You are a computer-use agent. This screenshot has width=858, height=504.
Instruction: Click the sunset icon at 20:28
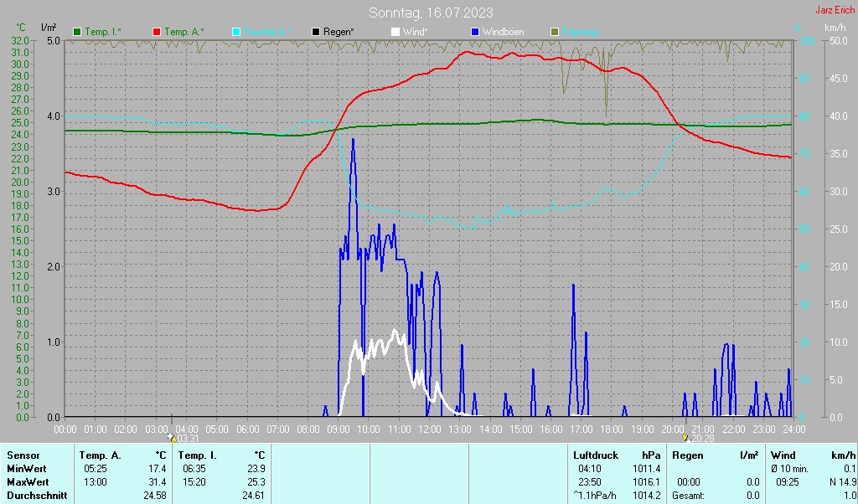pos(685,437)
